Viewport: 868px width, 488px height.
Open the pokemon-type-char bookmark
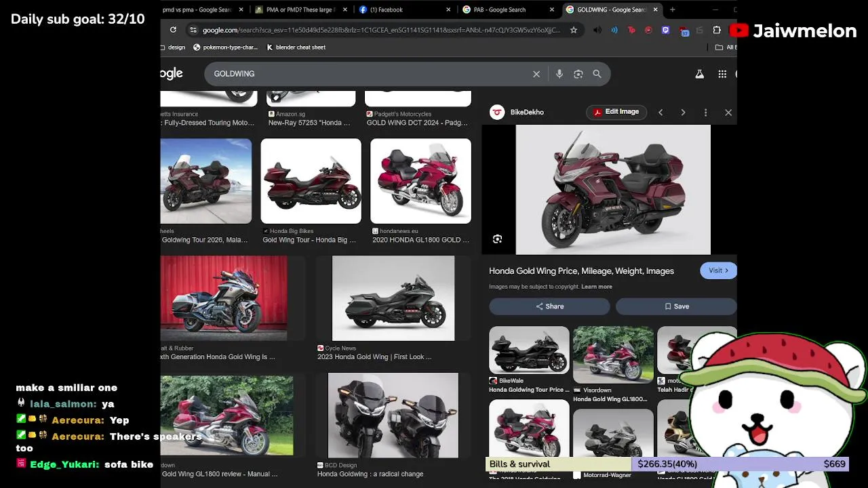coord(225,47)
